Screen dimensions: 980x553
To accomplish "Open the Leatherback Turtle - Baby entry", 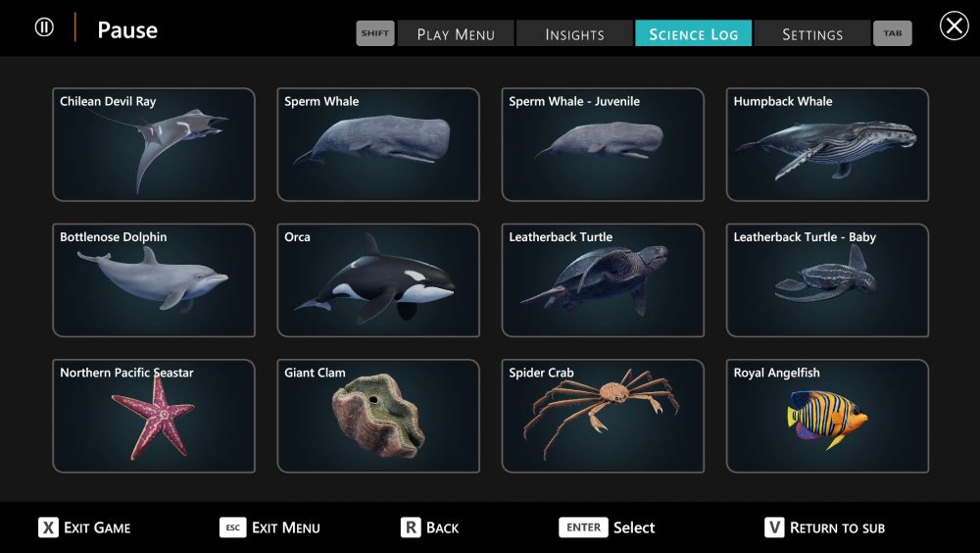I will 827,280.
